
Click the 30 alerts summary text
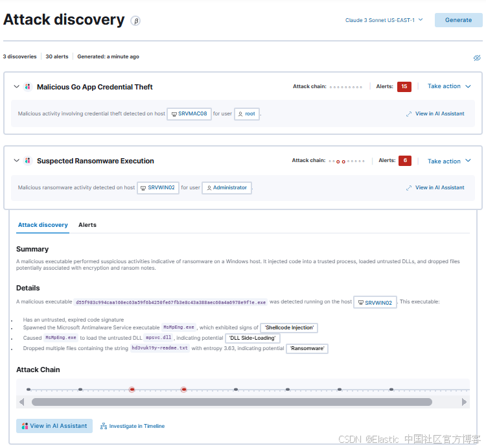point(57,57)
